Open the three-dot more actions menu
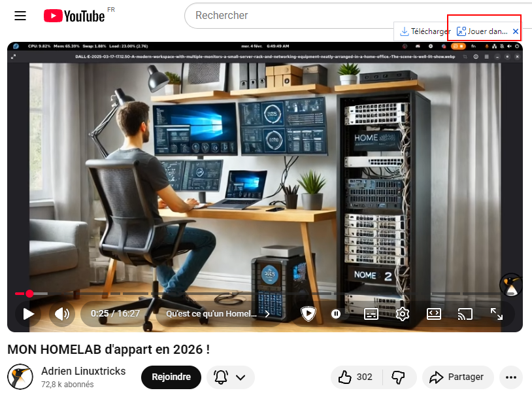 click(510, 377)
